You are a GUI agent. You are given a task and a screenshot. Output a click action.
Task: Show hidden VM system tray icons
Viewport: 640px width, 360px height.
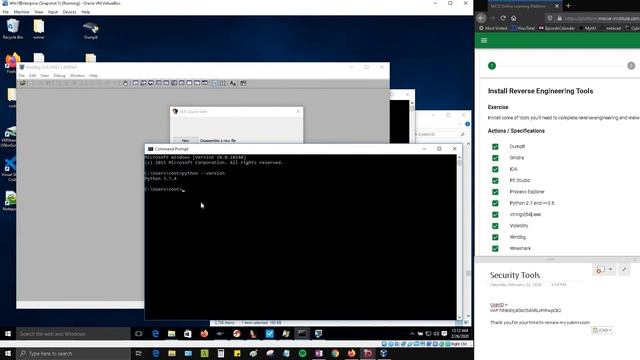click(x=412, y=334)
